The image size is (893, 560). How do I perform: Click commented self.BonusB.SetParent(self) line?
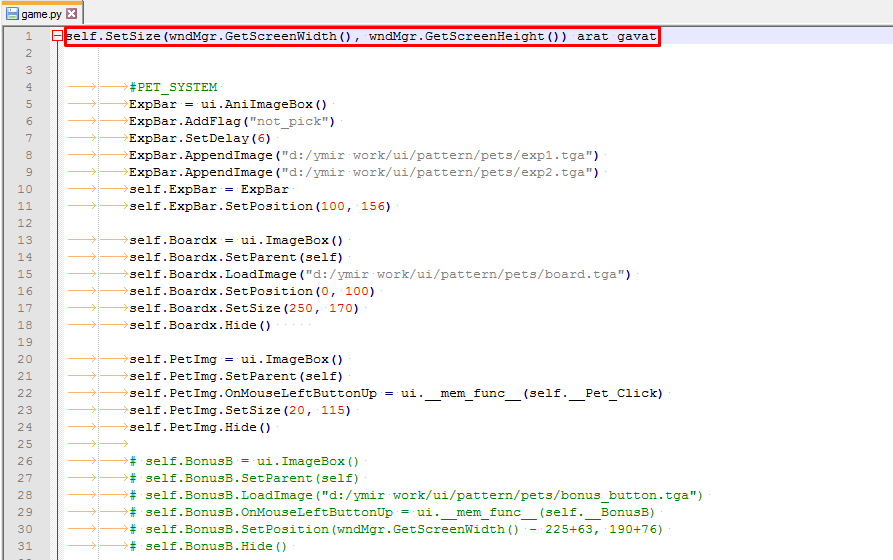click(x=244, y=479)
